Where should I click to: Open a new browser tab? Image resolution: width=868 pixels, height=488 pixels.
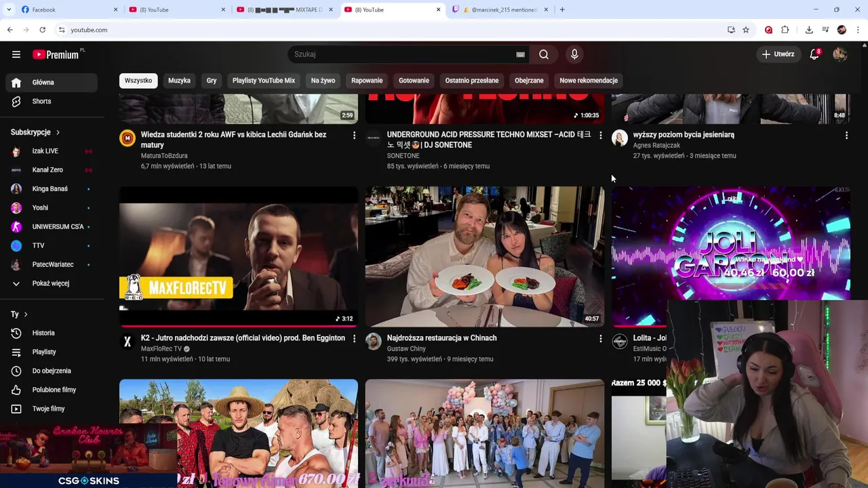[x=562, y=9]
